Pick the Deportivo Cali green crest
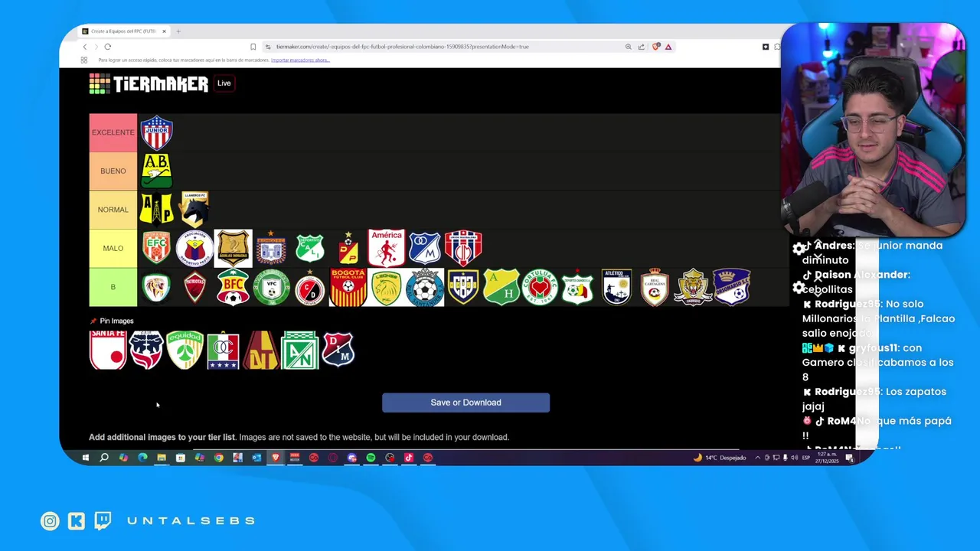Image resolution: width=980 pixels, height=551 pixels. tap(309, 248)
